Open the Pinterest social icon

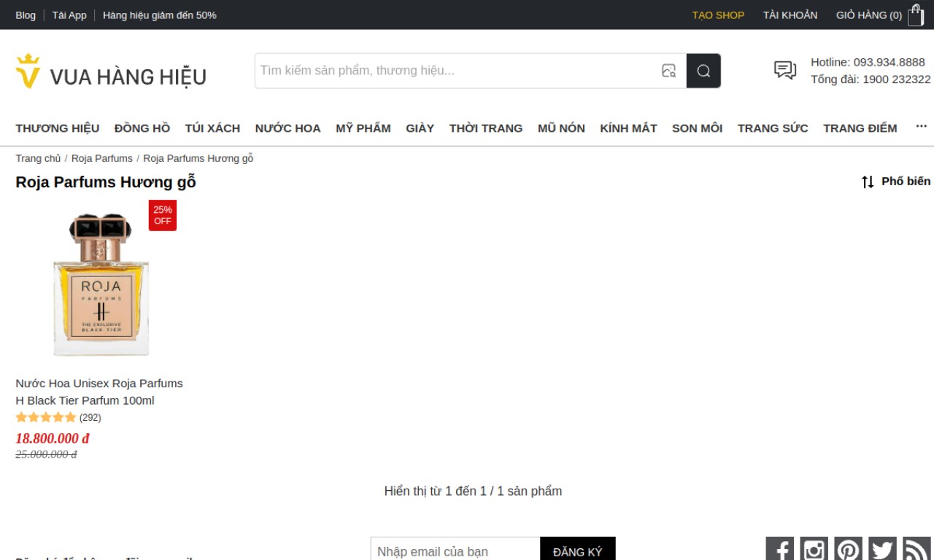pyautogui.click(x=848, y=549)
